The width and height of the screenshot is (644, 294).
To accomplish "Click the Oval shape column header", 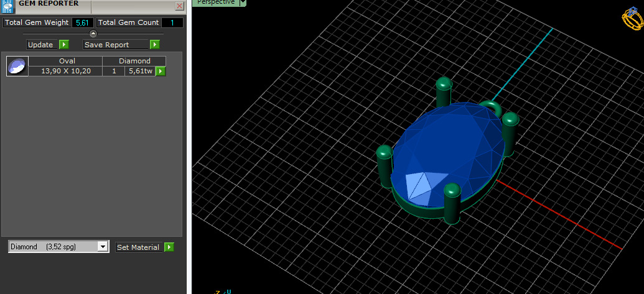I will pos(65,61).
